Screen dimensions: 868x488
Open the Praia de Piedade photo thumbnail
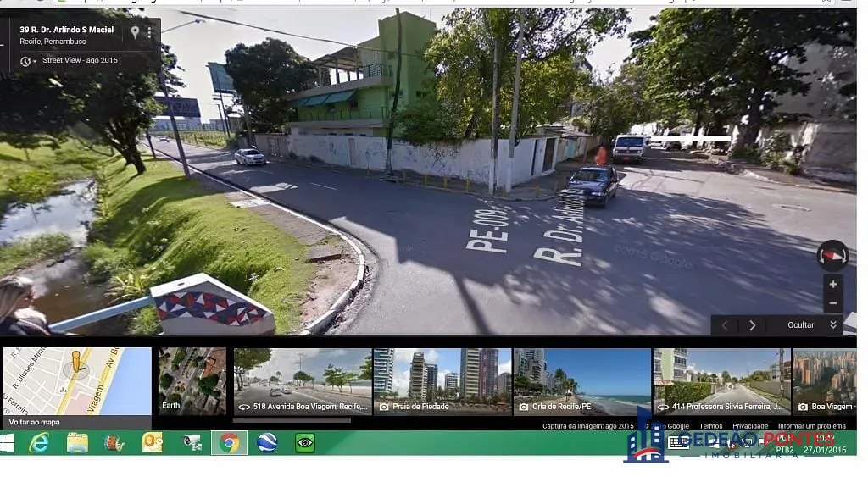(x=442, y=381)
